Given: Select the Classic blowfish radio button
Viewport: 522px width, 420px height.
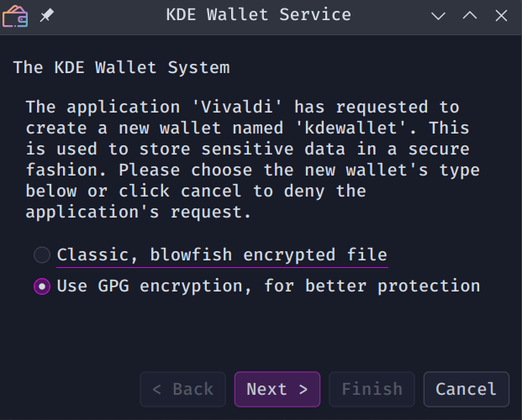Looking at the screenshot, I should click(x=42, y=255).
